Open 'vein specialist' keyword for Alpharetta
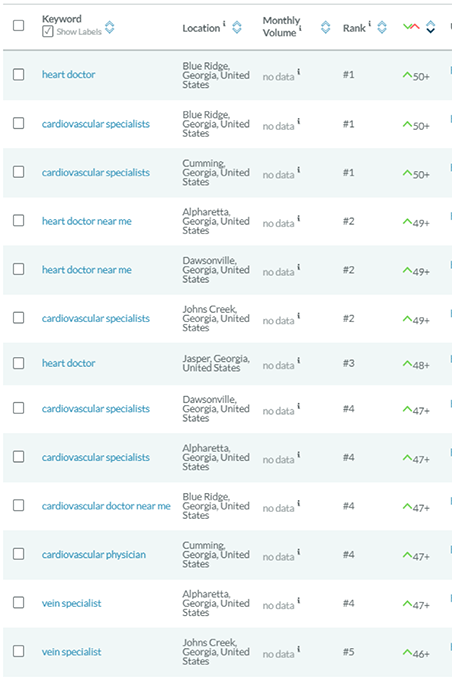The height and width of the screenshot is (680, 452). pyautogui.click(x=72, y=603)
